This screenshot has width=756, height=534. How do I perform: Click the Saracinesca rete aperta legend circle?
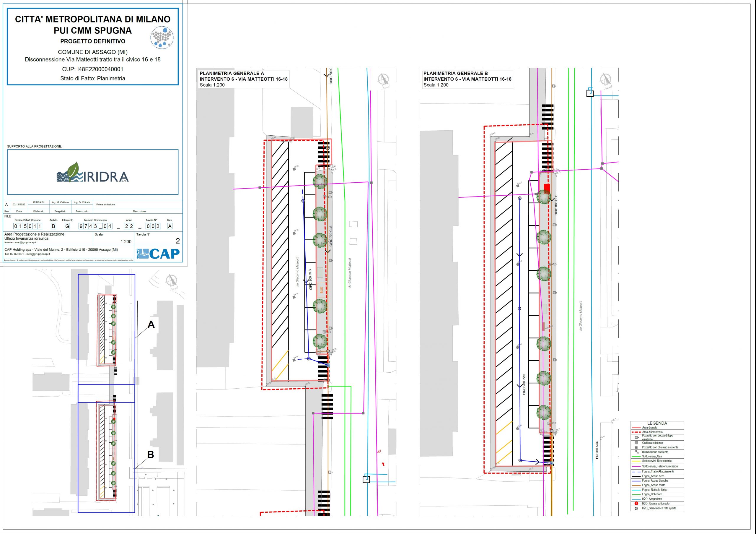[x=636, y=508]
